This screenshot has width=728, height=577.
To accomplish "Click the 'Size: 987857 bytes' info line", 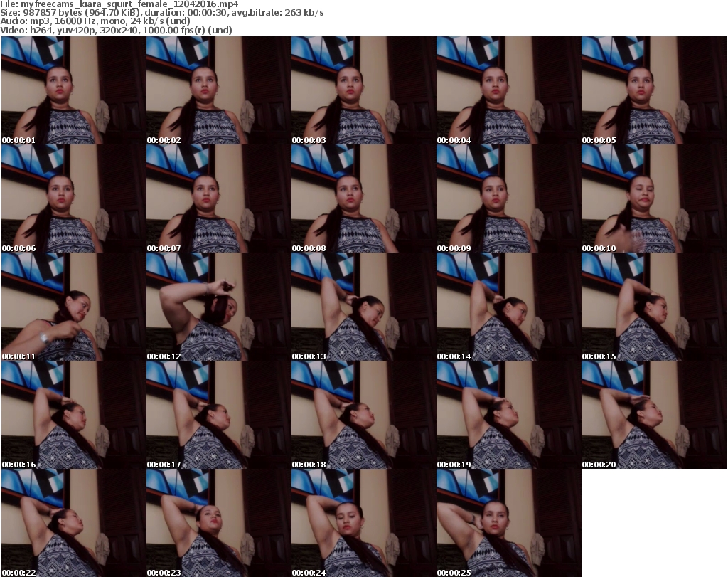I will pos(162,13).
